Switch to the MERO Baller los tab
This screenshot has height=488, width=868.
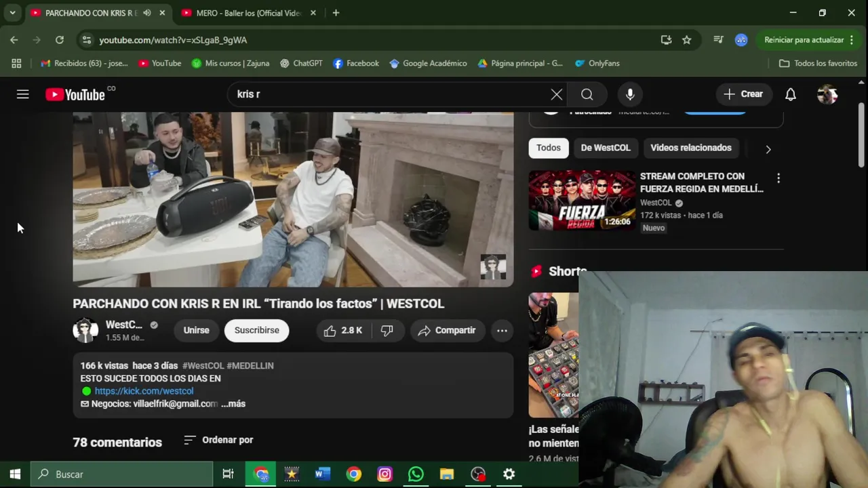pyautogui.click(x=248, y=13)
